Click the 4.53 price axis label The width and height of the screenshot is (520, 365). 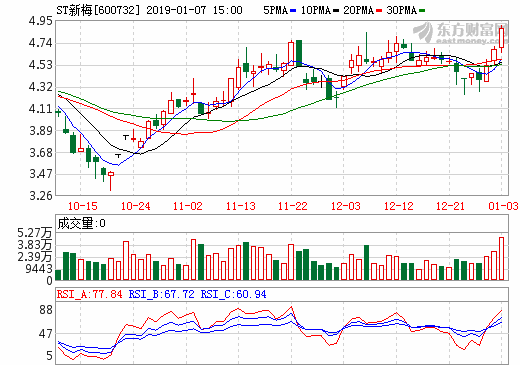point(40,65)
